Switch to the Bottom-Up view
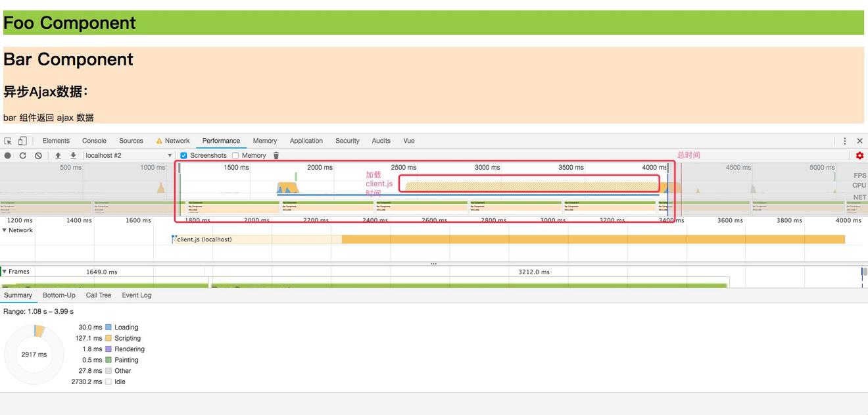This screenshot has width=868, height=415. point(59,295)
